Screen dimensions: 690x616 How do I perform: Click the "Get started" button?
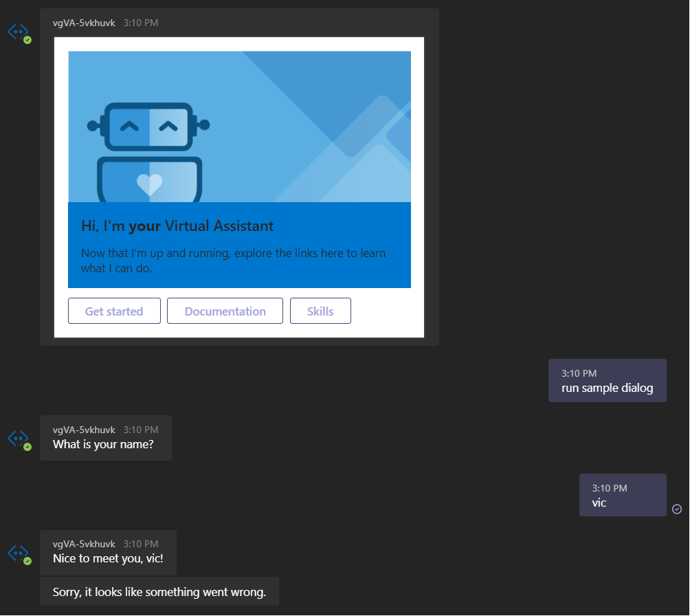[x=114, y=311]
